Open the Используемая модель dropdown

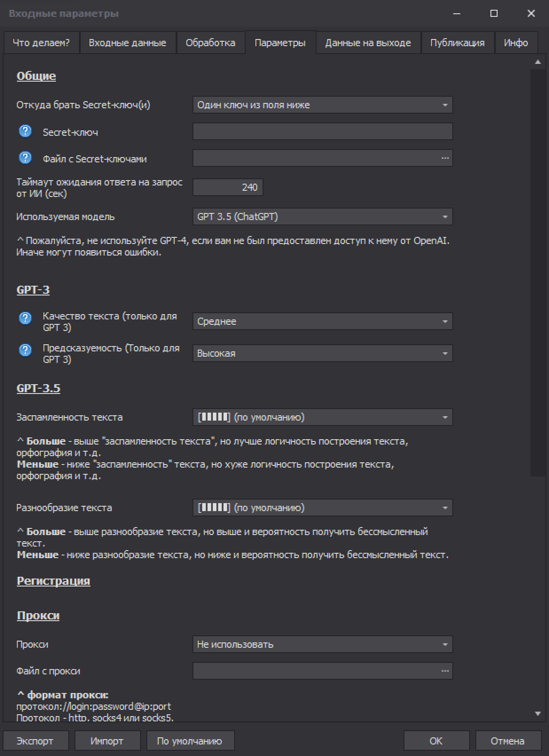tap(322, 217)
